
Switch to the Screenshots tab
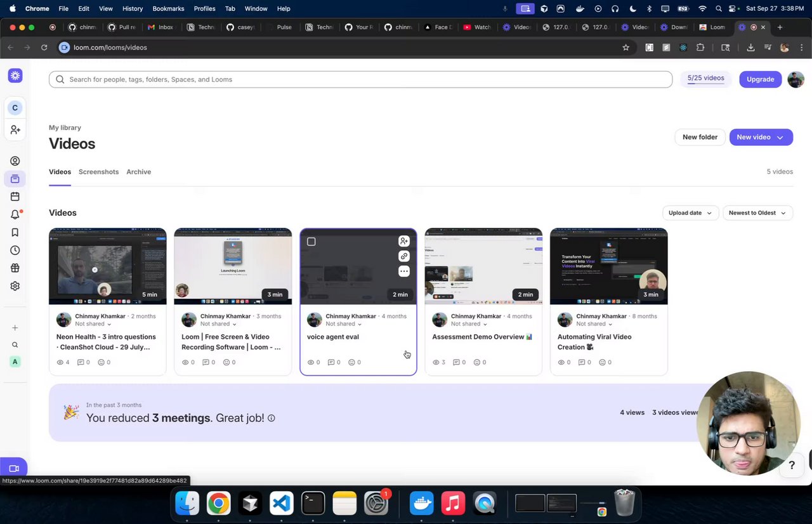coord(98,172)
